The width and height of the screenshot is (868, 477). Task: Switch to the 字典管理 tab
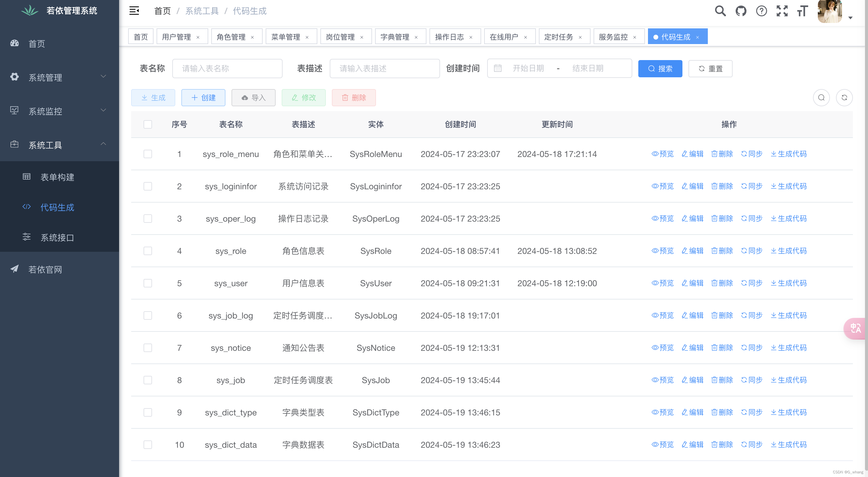tap(395, 37)
